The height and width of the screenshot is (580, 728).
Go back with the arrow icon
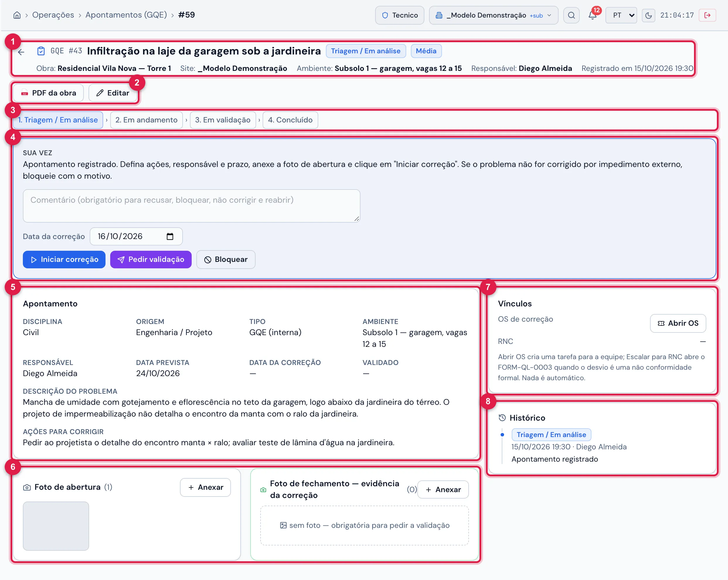click(21, 52)
